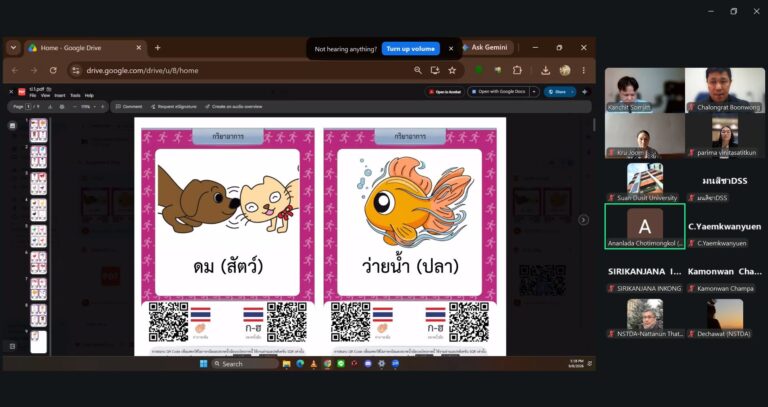Expand the Open with dropdown arrow
Screen dimensions: 768x407
tap(534, 92)
